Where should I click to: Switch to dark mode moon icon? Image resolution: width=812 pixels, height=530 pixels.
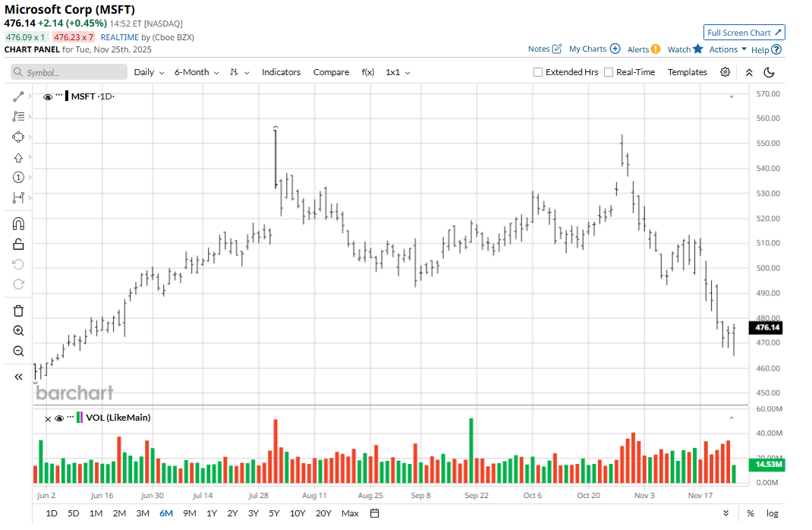pos(769,73)
